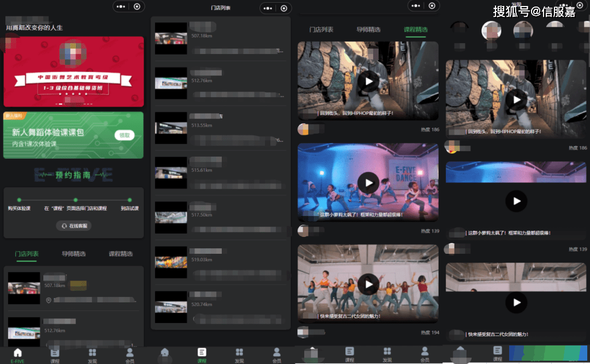
Task: Open the three-dots menu on the home screen with red banner
Action: pos(121,7)
